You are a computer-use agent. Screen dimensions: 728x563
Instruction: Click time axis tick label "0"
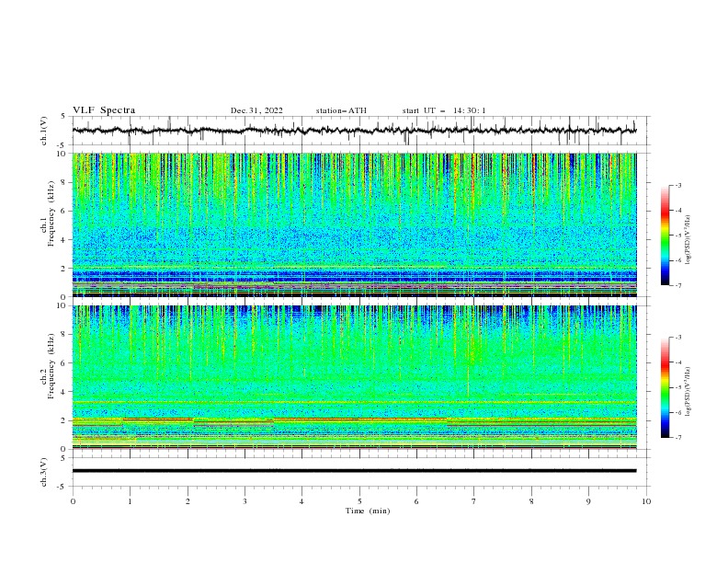tap(73, 501)
